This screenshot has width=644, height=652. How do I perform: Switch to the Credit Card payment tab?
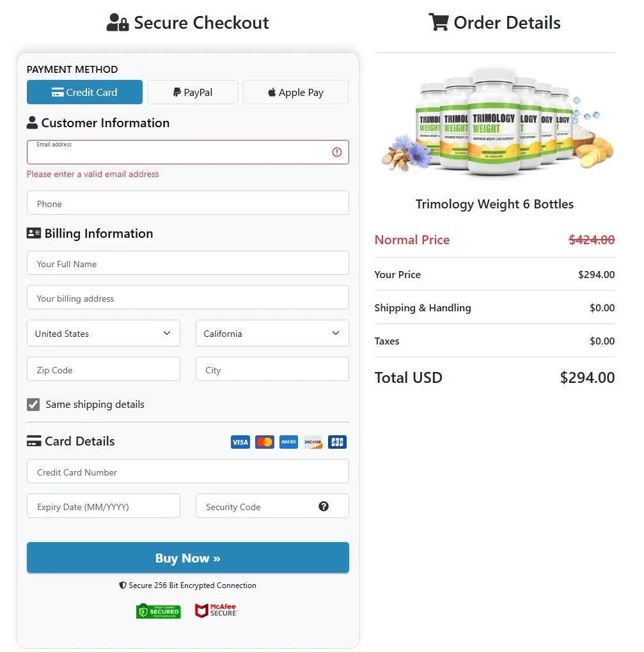click(x=84, y=91)
